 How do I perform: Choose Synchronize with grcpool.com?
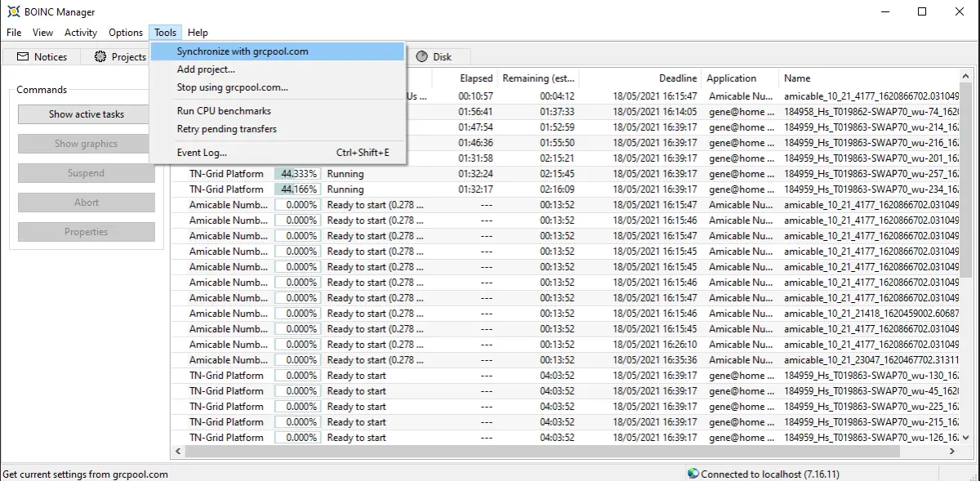278,51
